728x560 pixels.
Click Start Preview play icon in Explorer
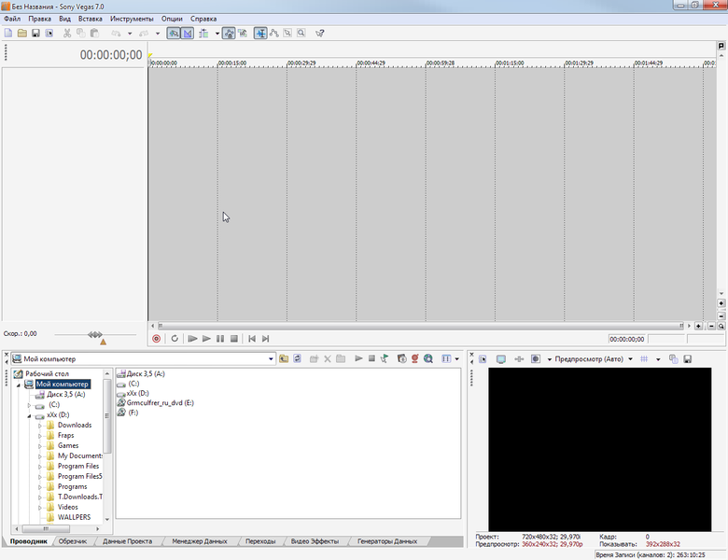(358, 359)
